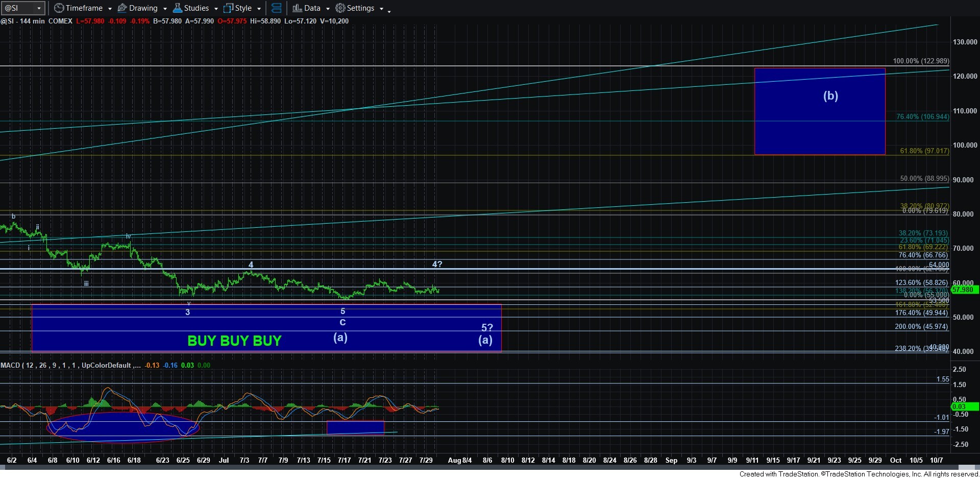
Task: Click the 1.55 MACD level label
Action: point(943,379)
